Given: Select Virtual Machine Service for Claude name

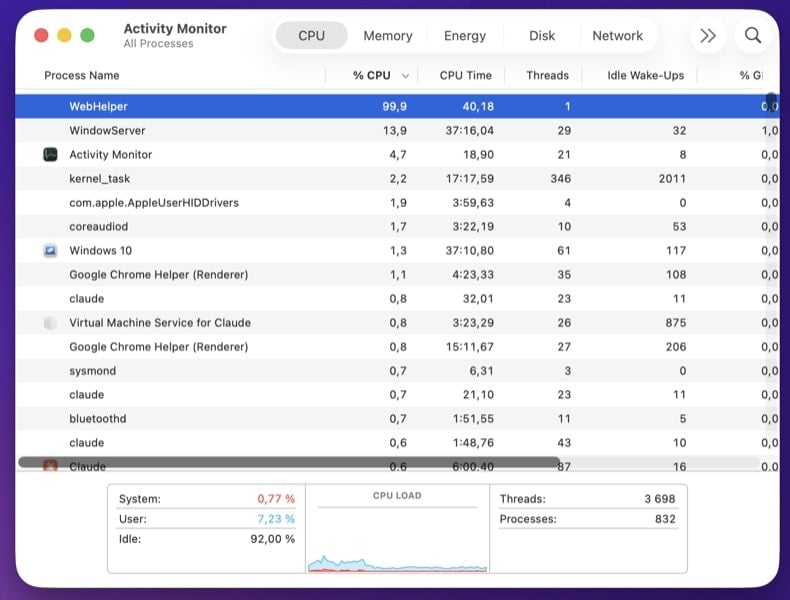Looking at the screenshot, I should (160, 323).
